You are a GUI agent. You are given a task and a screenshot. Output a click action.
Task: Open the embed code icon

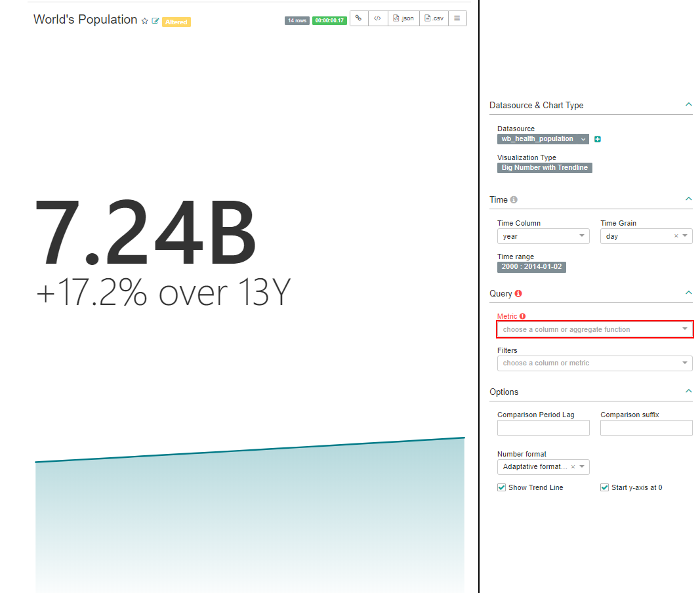coord(377,18)
